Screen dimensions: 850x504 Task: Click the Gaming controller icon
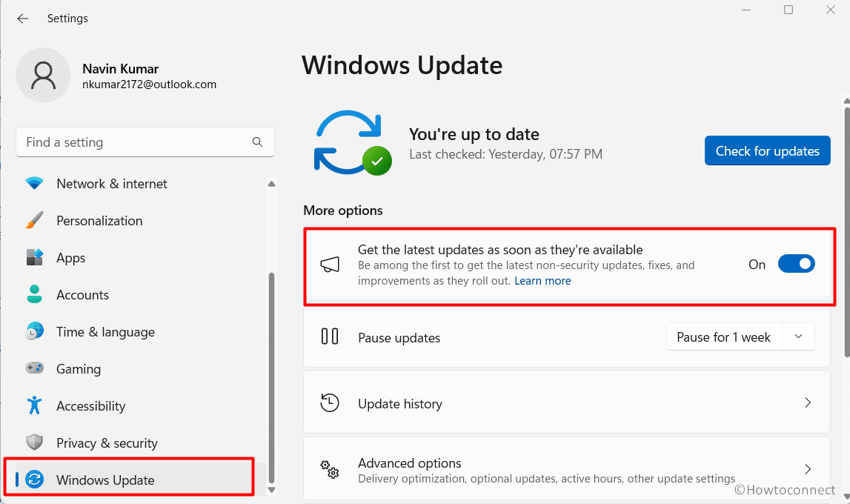point(34,368)
